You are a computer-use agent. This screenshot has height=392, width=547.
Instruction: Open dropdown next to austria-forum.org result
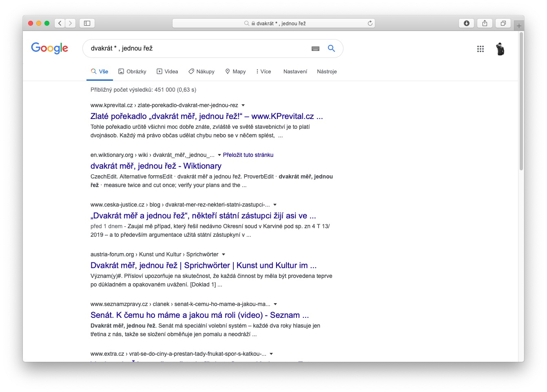224,254
